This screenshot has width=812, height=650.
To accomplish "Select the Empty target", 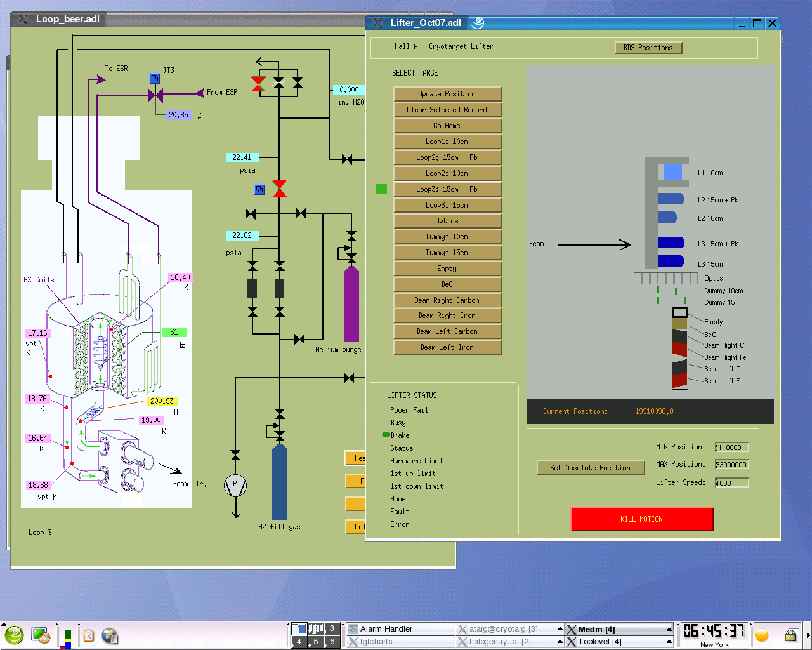I will tap(447, 269).
